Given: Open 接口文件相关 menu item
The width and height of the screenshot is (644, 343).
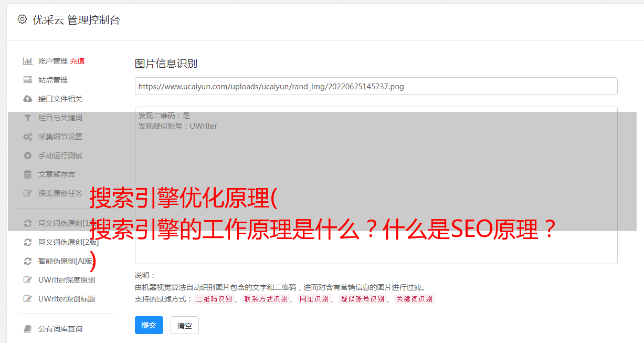Looking at the screenshot, I should [x=60, y=99].
